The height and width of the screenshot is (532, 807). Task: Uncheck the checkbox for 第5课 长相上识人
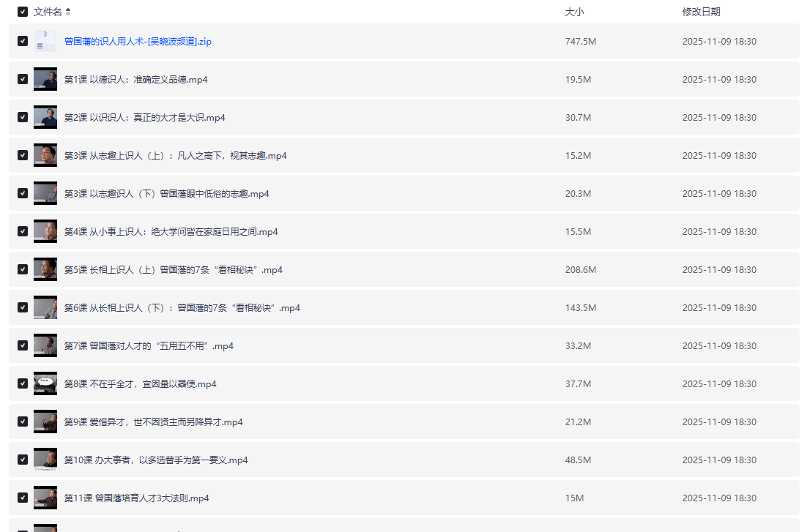pyautogui.click(x=22, y=269)
